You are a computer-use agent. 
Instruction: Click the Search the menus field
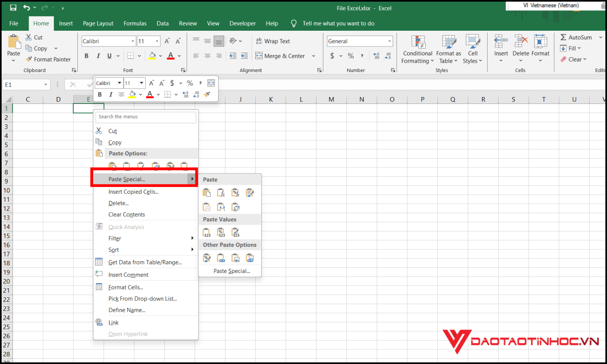pyautogui.click(x=146, y=117)
